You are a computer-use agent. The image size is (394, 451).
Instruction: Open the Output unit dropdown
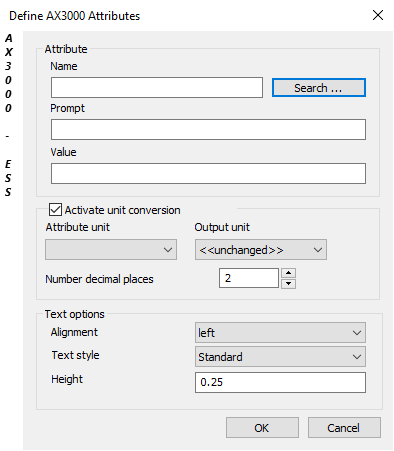click(x=261, y=249)
